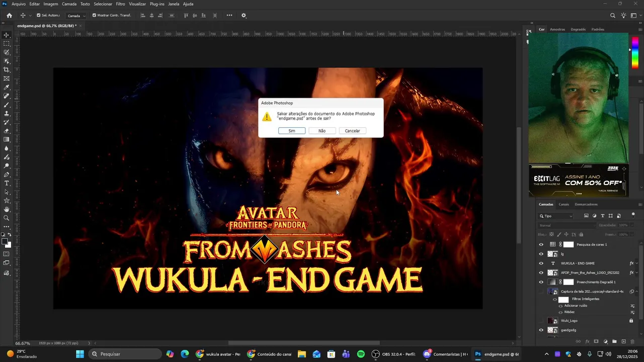
Task: Click the Add layer mask icon
Action: coord(596,341)
